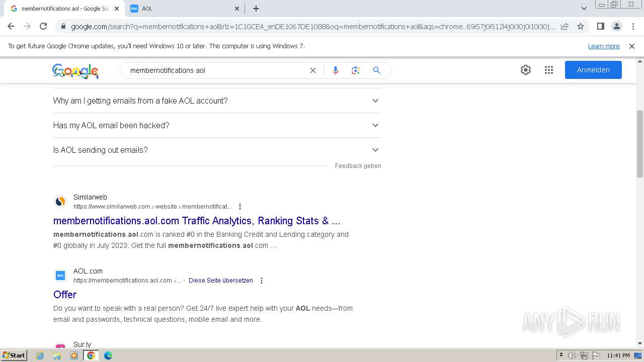This screenshot has height=362, width=644.
Task: Open the Windows Start menu
Action: 14,355
